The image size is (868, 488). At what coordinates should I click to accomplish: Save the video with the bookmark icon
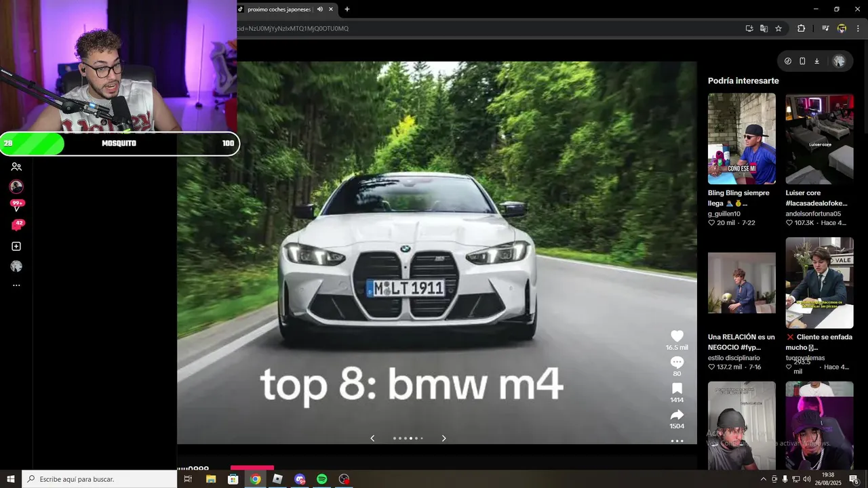(x=677, y=388)
